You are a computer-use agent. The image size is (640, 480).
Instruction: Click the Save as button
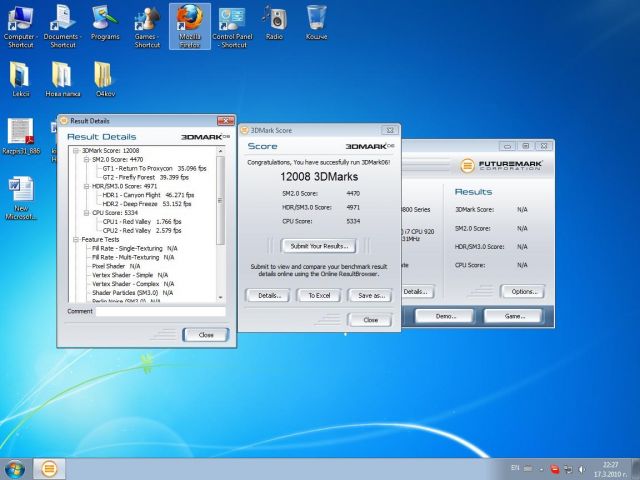pyautogui.click(x=370, y=296)
